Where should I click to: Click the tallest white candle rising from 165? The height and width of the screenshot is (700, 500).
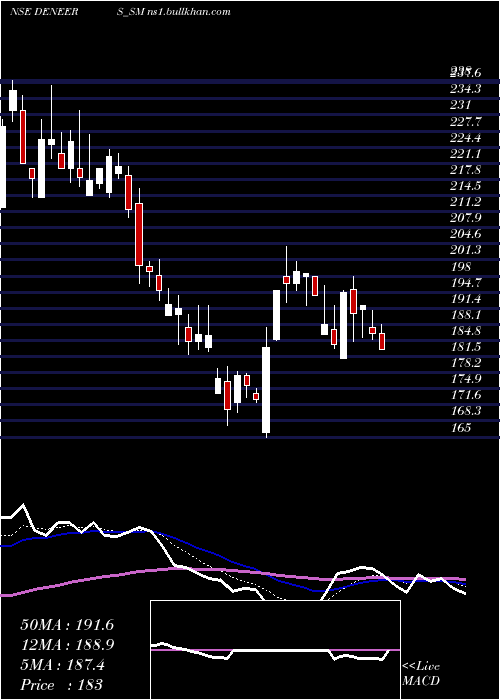pyautogui.click(x=266, y=390)
